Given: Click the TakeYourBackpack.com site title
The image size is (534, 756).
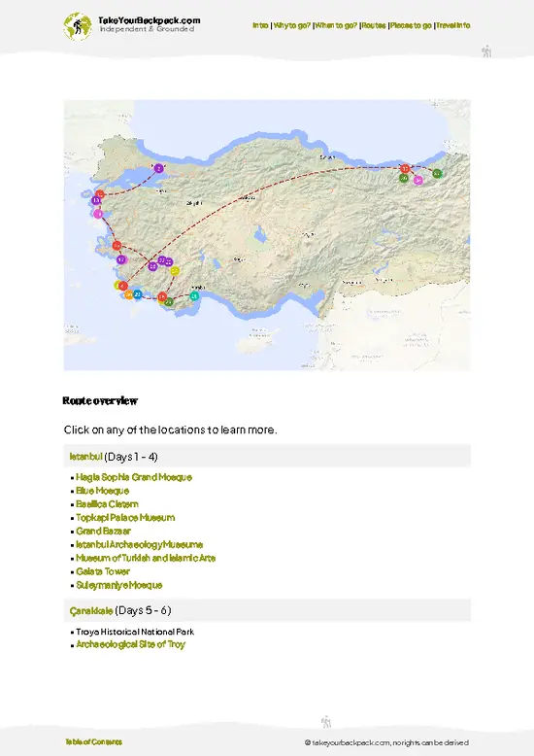Looking at the screenshot, I should pos(149,20).
